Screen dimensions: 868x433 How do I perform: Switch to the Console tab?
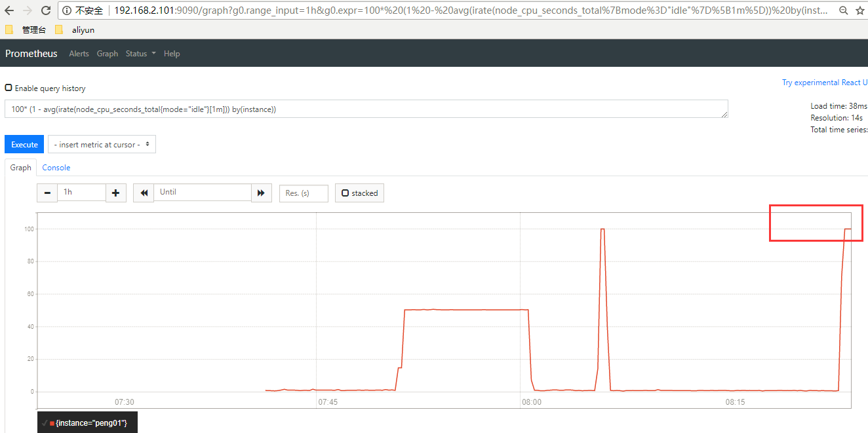click(56, 168)
